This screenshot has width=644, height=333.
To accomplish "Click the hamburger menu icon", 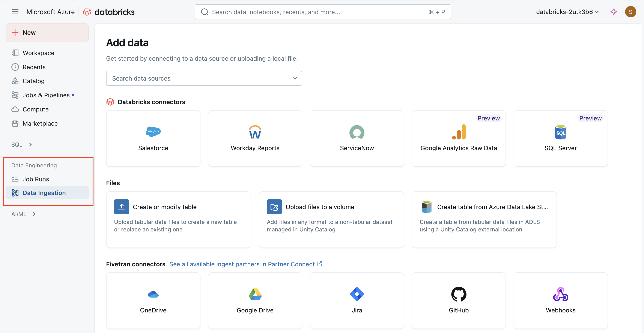I will click(x=15, y=12).
